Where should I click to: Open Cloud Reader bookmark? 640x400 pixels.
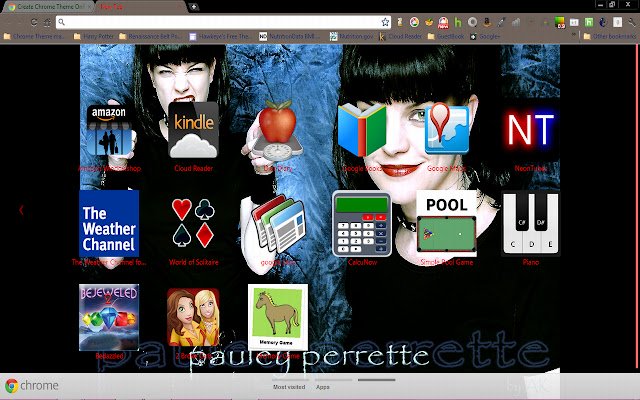(400, 36)
